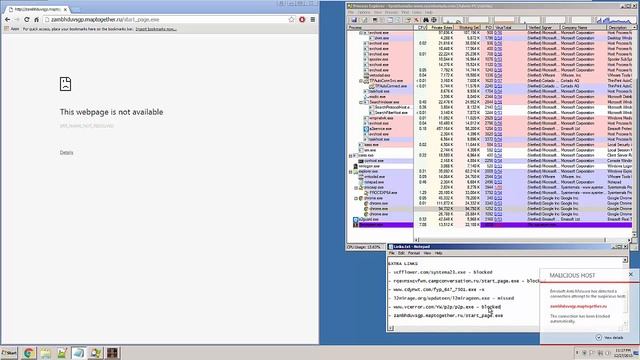
Task: Click the Notepad taskbar button
Action: [79, 353]
